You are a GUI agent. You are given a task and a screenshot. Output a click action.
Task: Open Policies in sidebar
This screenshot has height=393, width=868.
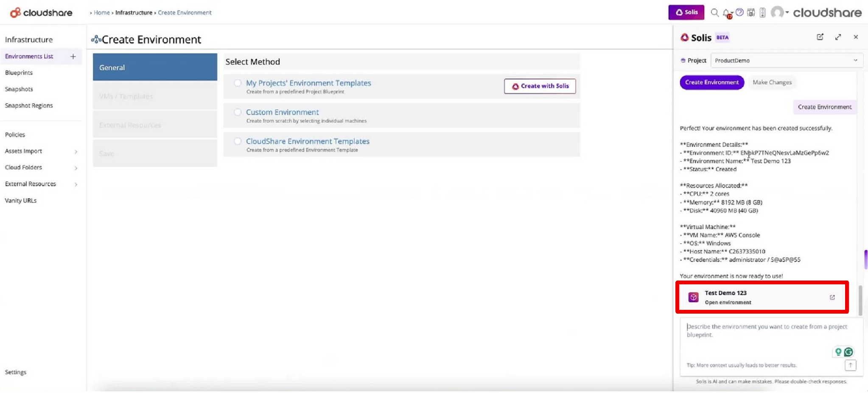point(15,135)
